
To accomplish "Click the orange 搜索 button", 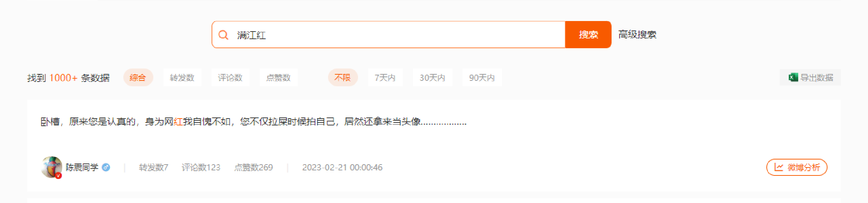I will (x=588, y=34).
